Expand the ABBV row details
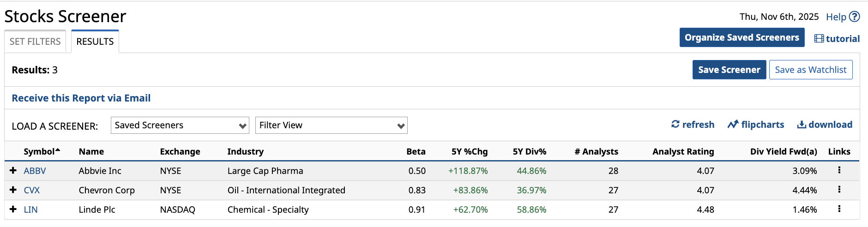868x227 pixels. coord(13,171)
